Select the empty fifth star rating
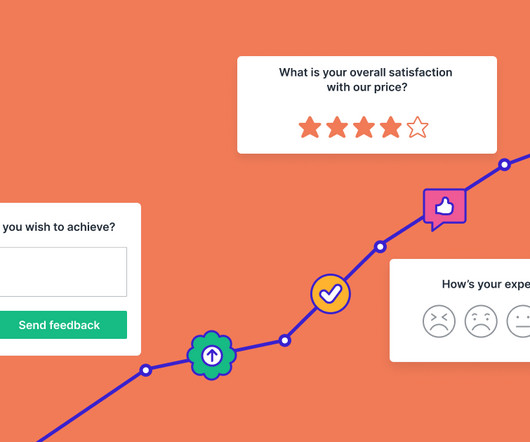The image size is (530, 442). (417, 127)
